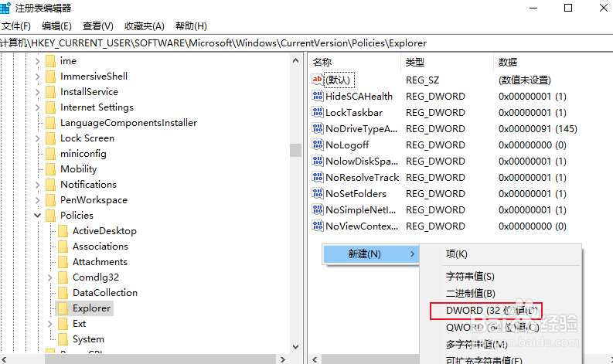This screenshot has width=613, height=364.
Task: Click the InstallService folder icon
Action: coord(50,92)
